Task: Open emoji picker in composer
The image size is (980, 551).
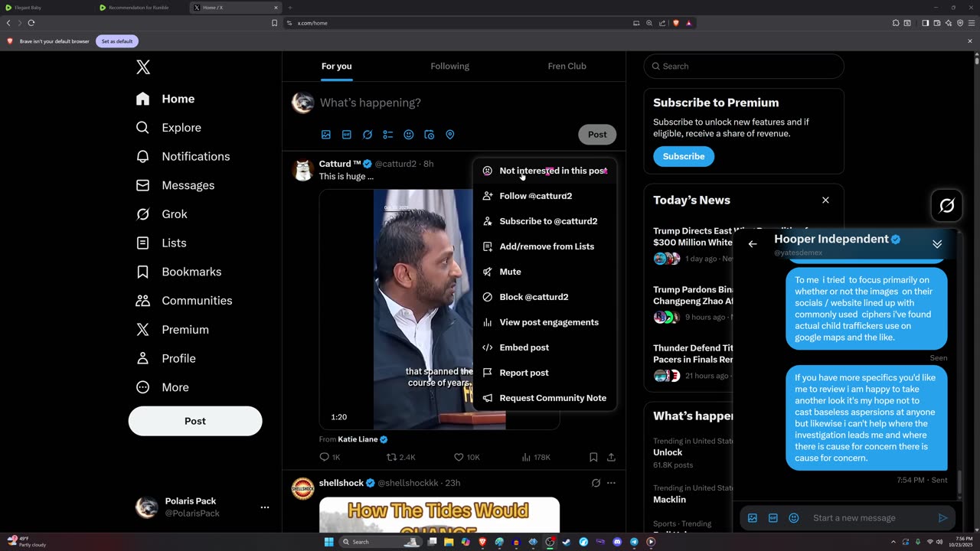Action: [x=409, y=135]
